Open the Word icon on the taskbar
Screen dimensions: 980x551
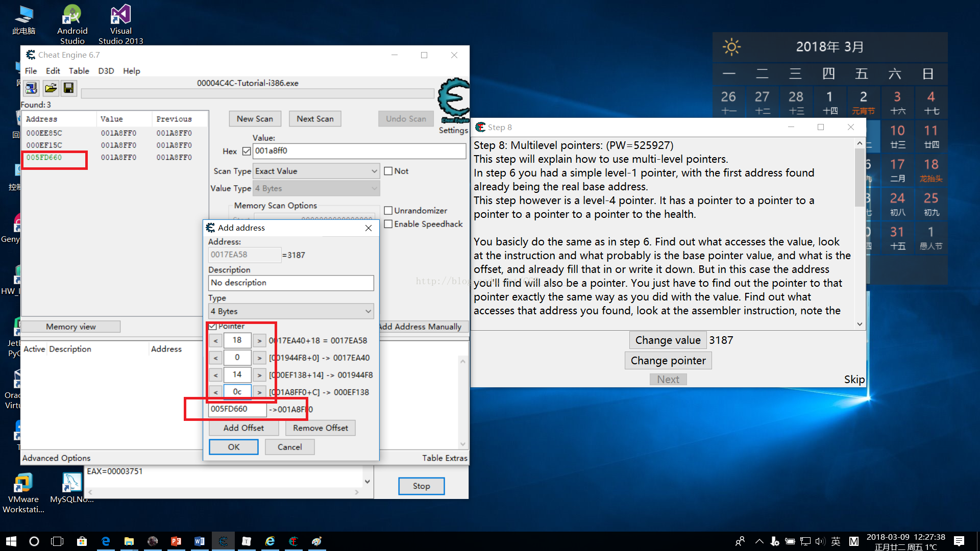point(199,541)
